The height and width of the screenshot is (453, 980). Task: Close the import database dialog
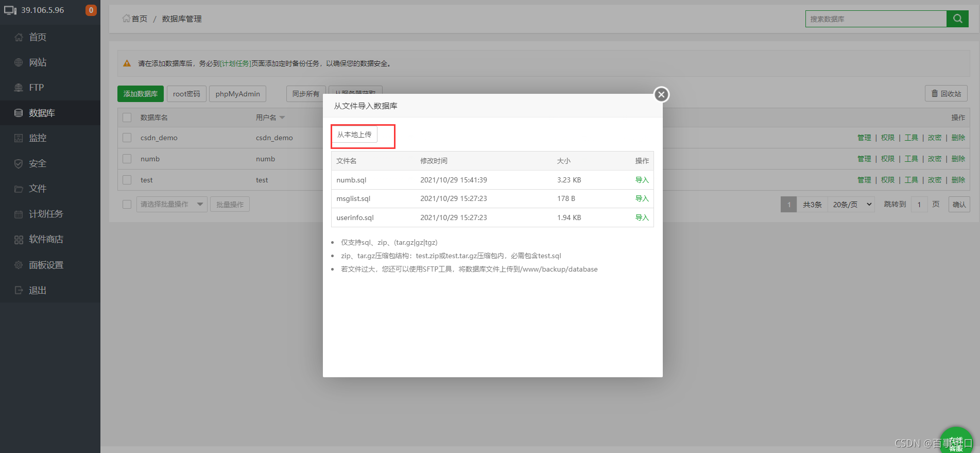coord(661,94)
